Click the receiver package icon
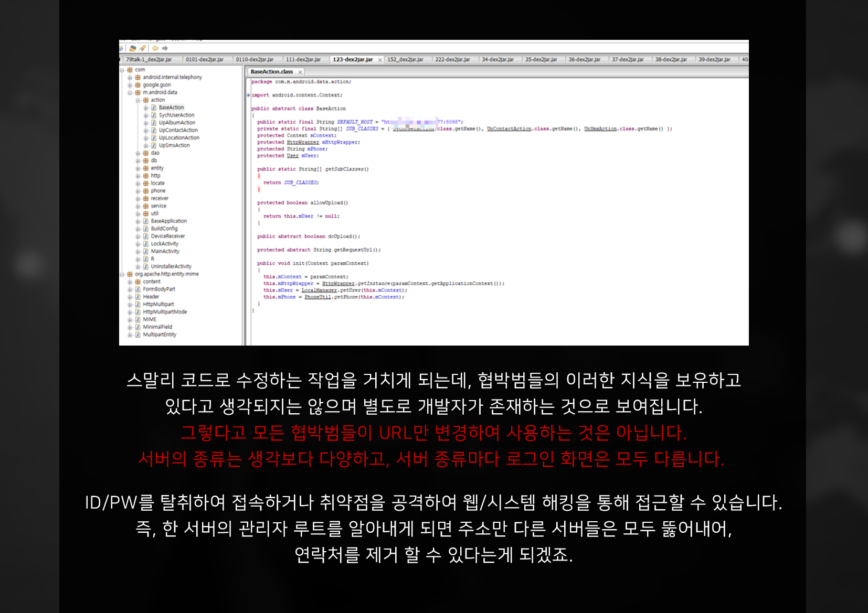The height and width of the screenshot is (613, 868). 146,199
